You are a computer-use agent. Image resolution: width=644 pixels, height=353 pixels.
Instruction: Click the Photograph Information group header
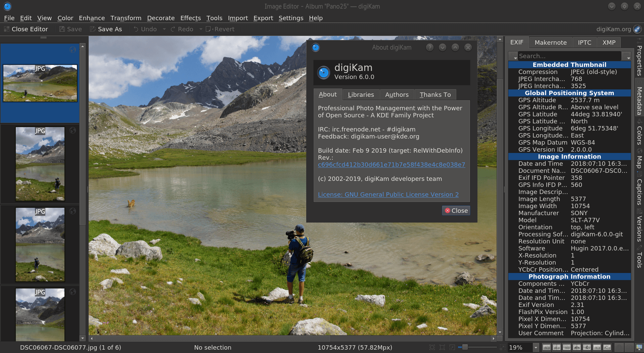(569, 277)
